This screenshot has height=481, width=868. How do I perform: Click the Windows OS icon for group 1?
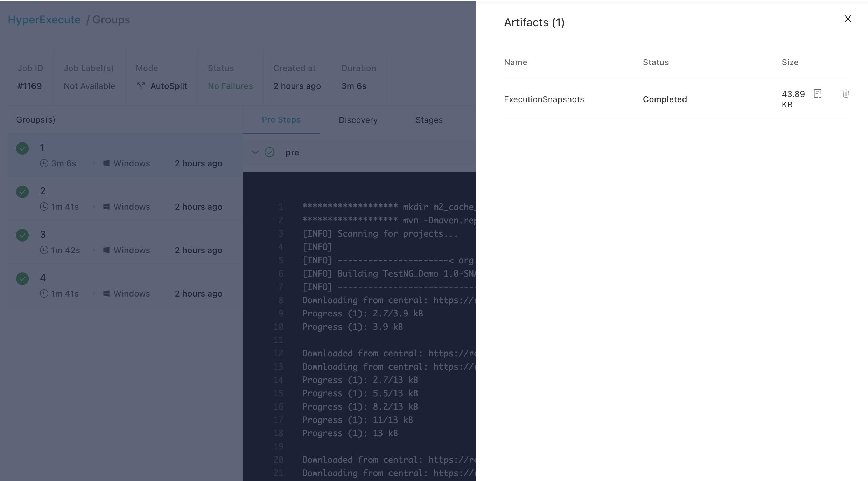[x=106, y=163]
